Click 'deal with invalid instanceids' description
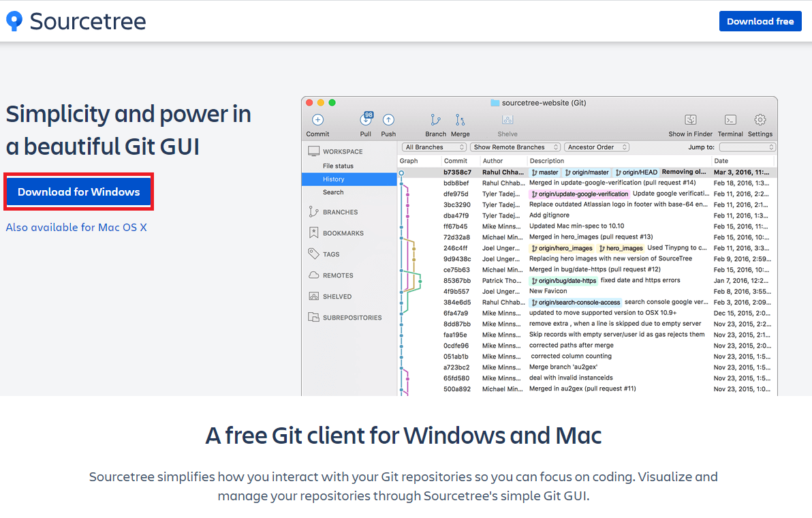812x518 pixels. [571, 378]
